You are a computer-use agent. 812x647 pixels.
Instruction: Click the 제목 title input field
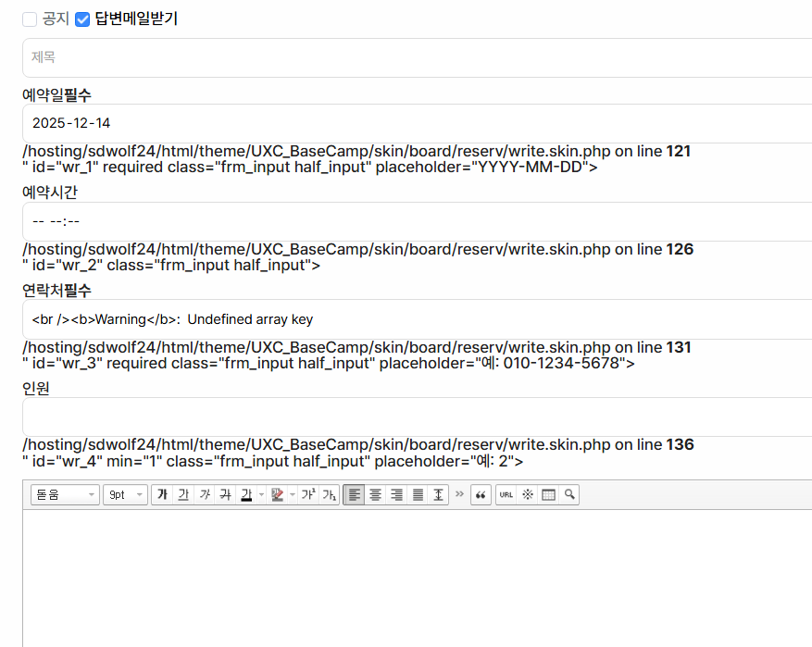(x=417, y=57)
